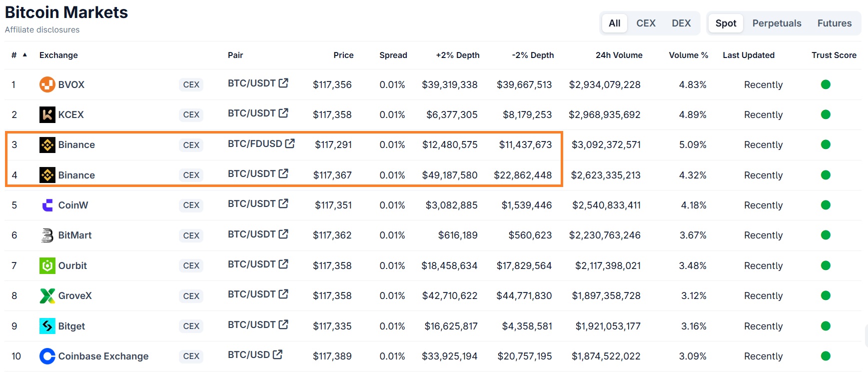868x374 pixels.
Task: Open the Affiliate disclosures link
Action: point(42,30)
